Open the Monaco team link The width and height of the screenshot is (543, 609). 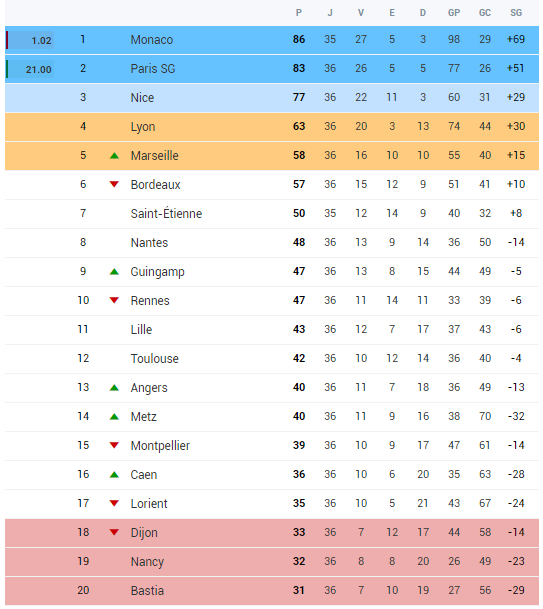(x=152, y=40)
